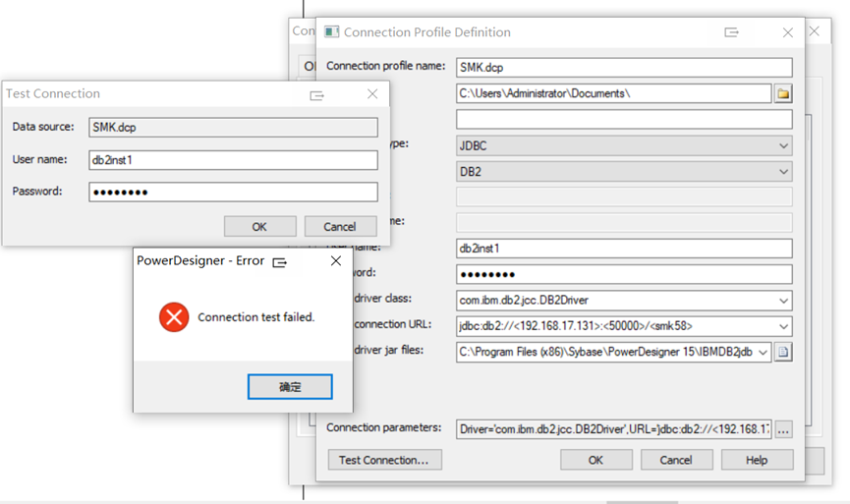
Task: Close the PowerDesigner Error dialog
Action: click(336, 261)
